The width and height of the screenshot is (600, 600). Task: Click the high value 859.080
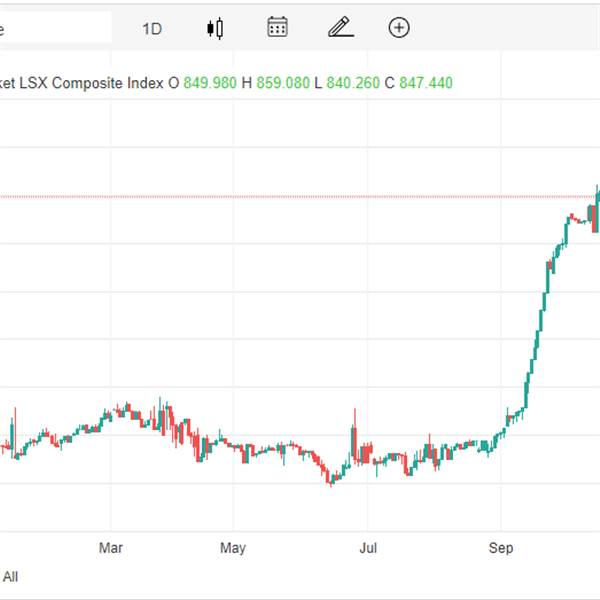283,83
